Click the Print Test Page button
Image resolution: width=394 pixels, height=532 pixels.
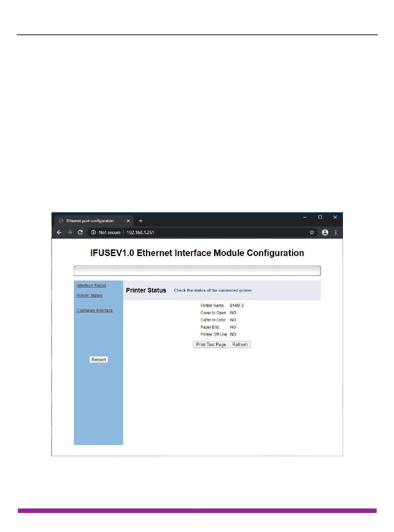coord(211,345)
